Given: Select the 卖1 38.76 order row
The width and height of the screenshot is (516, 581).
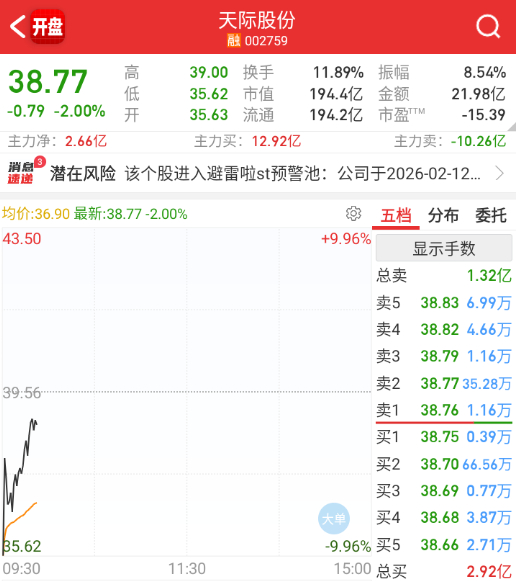Looking at the screenshot, I should pos(444,410).
